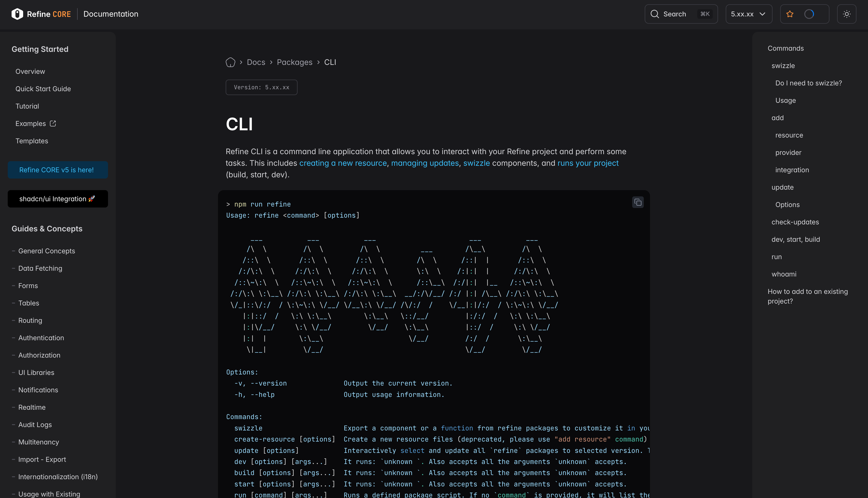Expand the Notifications sidebar section
Viewport: 868px width, 498px height.
(x=38, y=390)
